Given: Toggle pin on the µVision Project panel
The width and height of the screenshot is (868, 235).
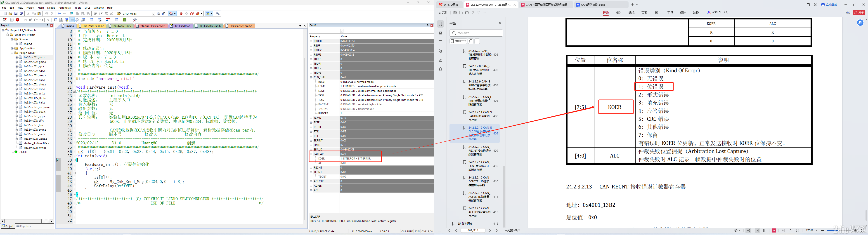Looking at the screenshot, I should click(47, 25).
